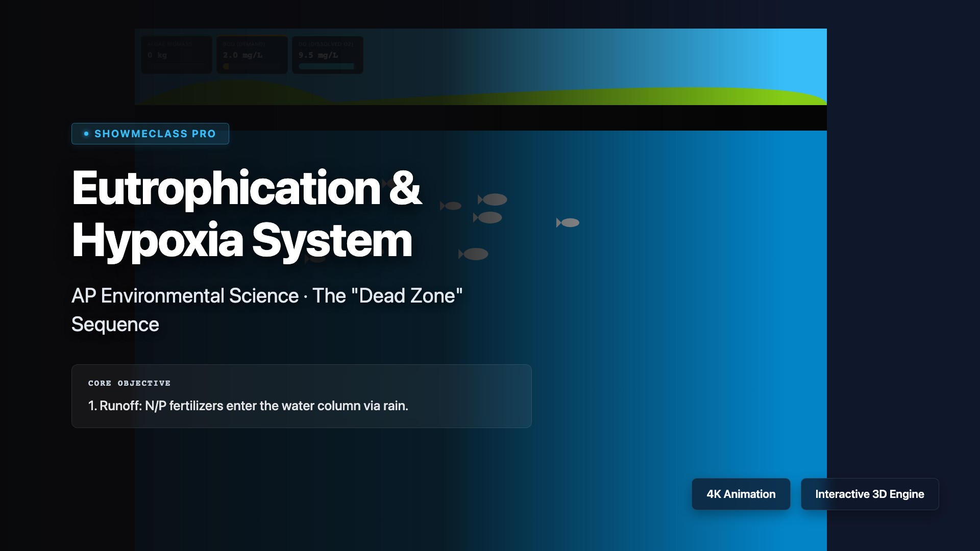Click the CORE OBJECTIVE heading label
This screenshot has height=551, width=980.
point(129,383)
